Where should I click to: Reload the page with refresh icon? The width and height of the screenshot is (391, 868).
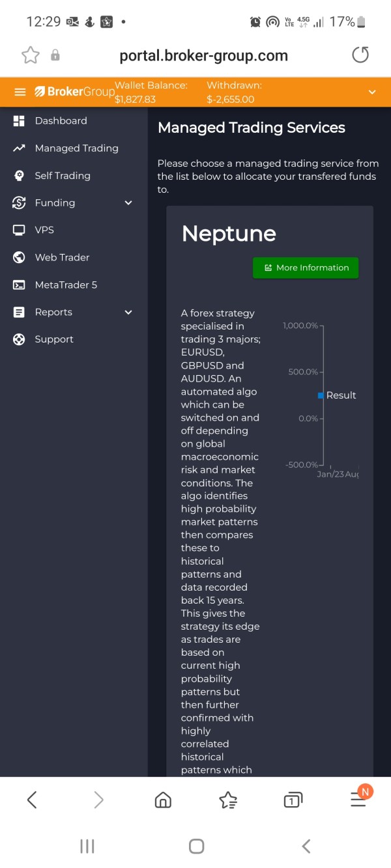(360, 55)
